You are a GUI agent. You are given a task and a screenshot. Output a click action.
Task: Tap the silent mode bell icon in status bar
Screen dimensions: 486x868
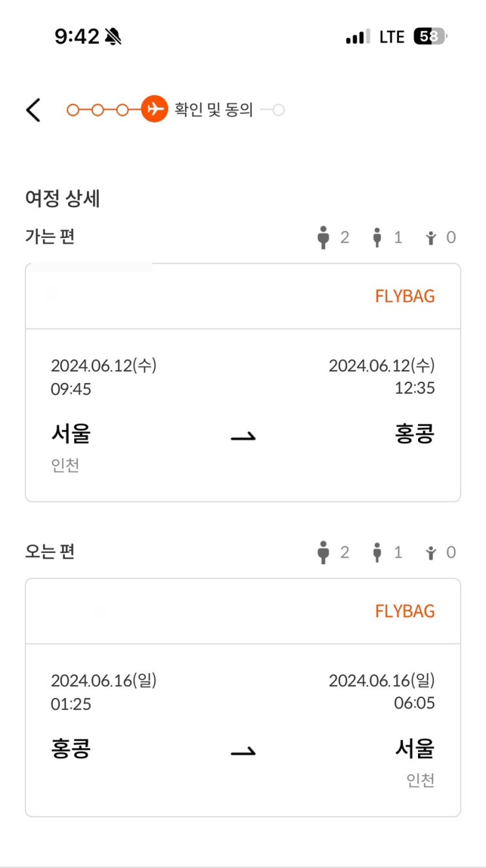(113, 37)
